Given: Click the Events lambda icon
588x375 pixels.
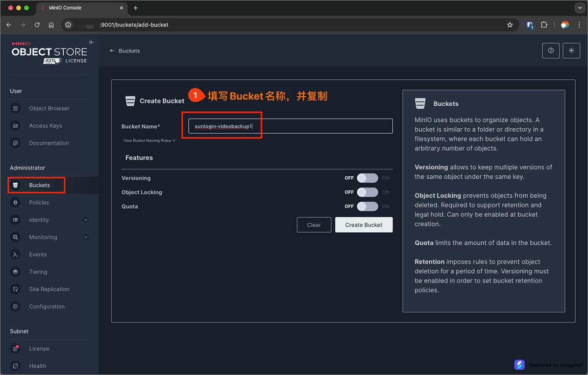Looking at the screenshot, I should pyautogui.click(x=16, y=255).
